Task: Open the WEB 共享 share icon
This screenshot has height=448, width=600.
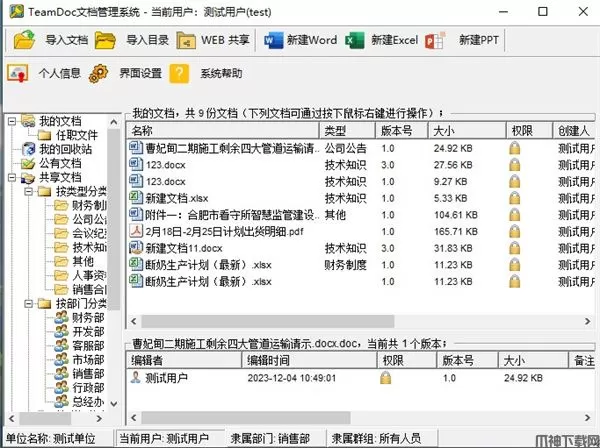Action: 186,41
